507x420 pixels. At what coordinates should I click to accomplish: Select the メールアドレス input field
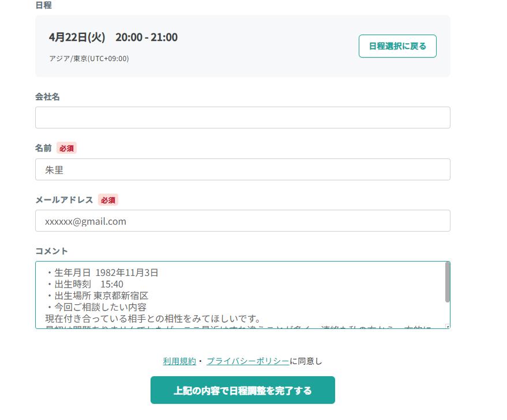point(242,221)
